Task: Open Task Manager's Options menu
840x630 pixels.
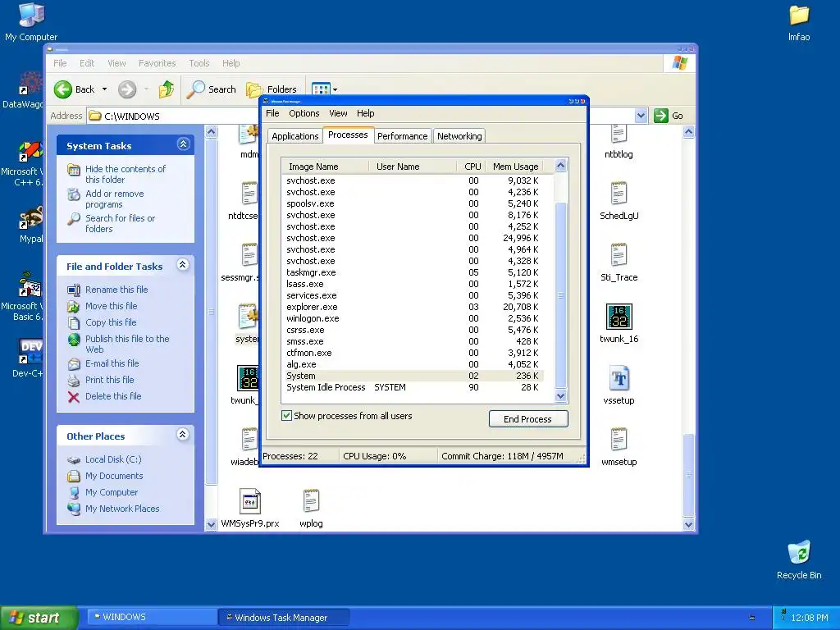Action: tap(304, 113)
